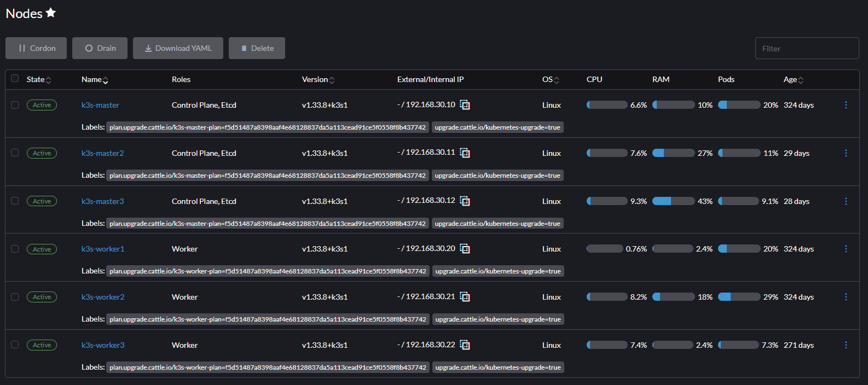Open the k3s-worker1 node link

tap(103, 249)
